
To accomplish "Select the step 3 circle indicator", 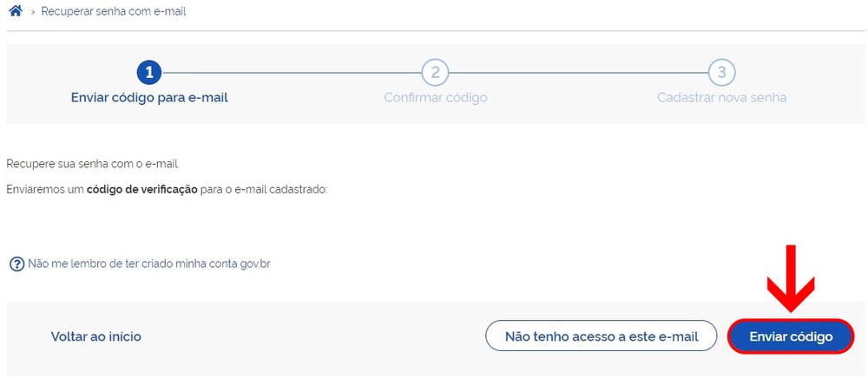I will coord(721,72).
